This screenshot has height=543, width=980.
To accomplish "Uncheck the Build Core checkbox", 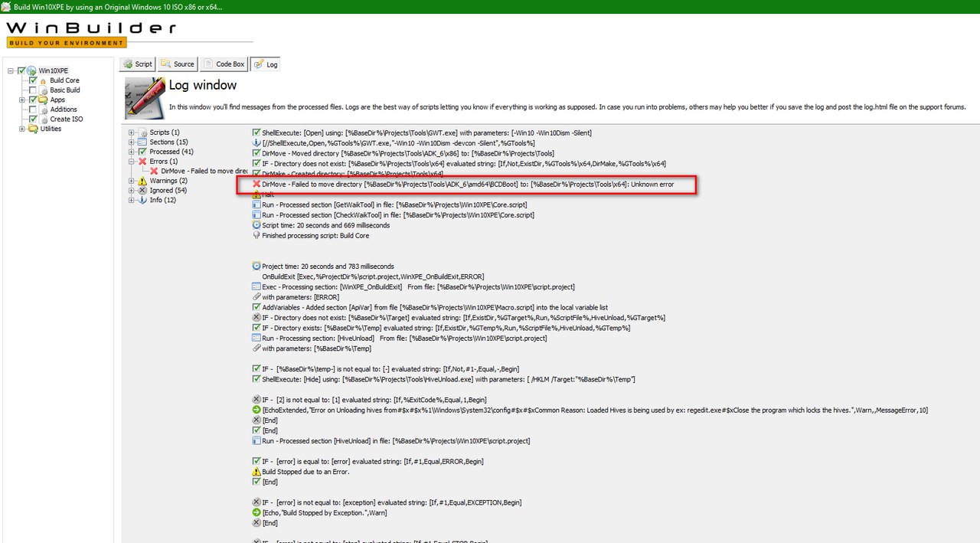I will (33, 80).
